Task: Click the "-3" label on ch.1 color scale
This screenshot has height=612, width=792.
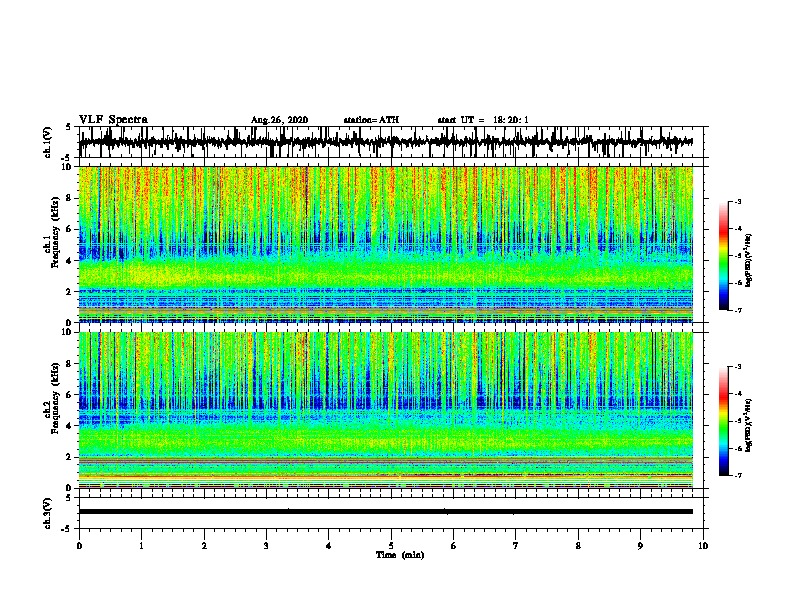Action: [737, 202]
